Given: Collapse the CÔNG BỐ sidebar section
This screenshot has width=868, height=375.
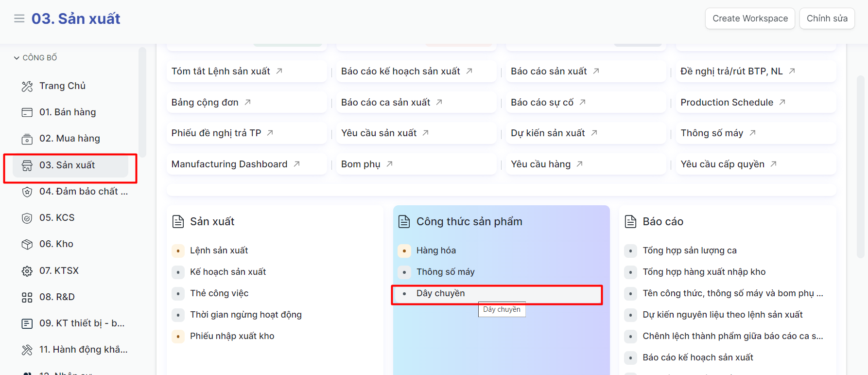Looking at the screenshot, I should (x=17, y=58).
